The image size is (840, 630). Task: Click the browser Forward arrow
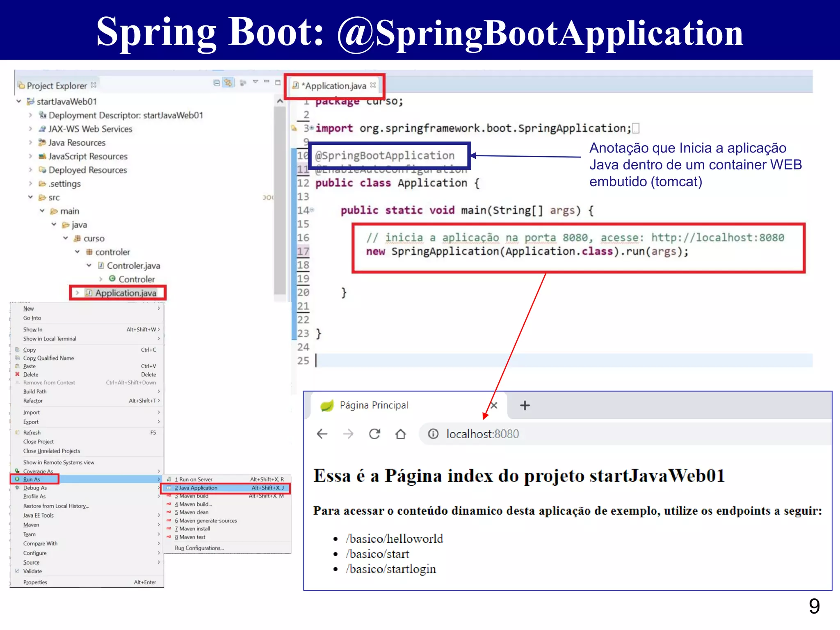click(348, 434)
